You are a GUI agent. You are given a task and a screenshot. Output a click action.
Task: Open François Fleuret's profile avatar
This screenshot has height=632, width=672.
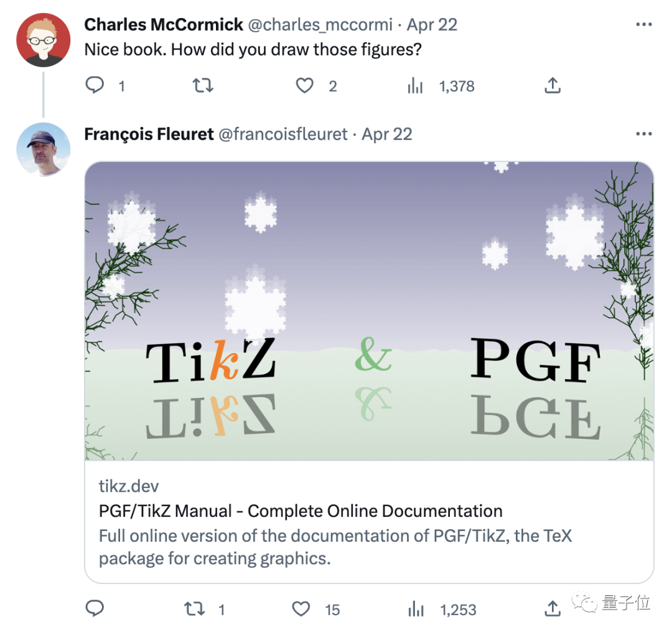point(43,149)
